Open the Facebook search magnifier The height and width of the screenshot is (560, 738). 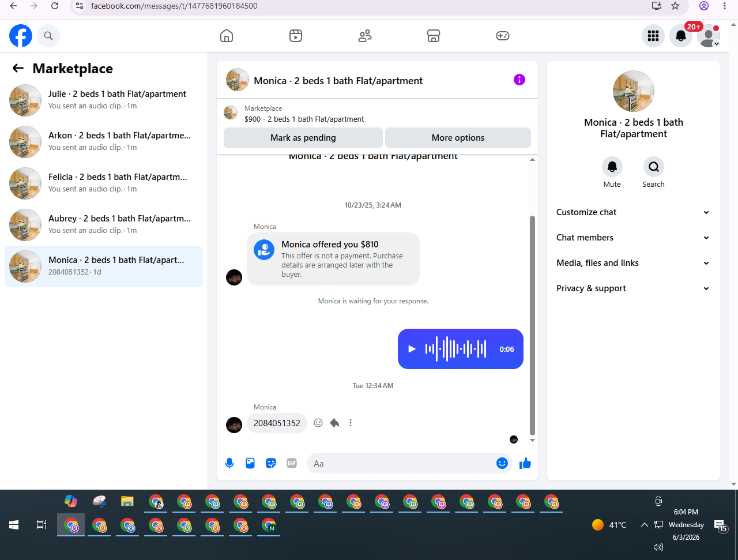(x=48, y=36)
